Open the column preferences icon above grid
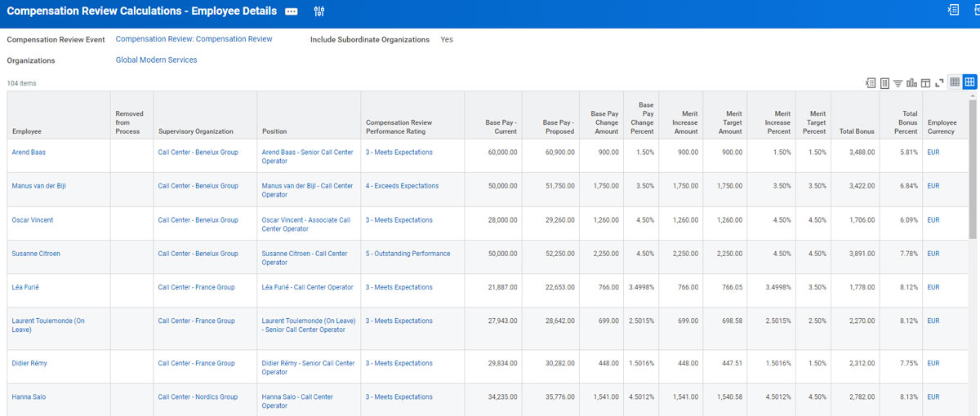This screenshot has height=416, width=980. [x=884, y=83]
